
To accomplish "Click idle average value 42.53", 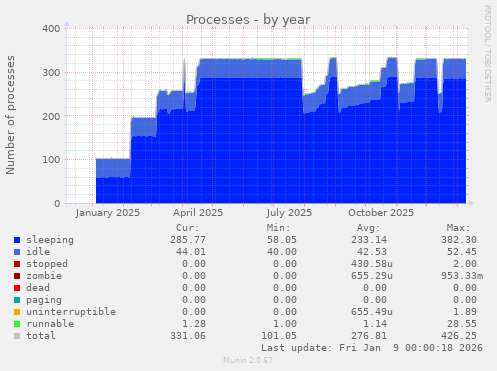I will coord(372,252).
